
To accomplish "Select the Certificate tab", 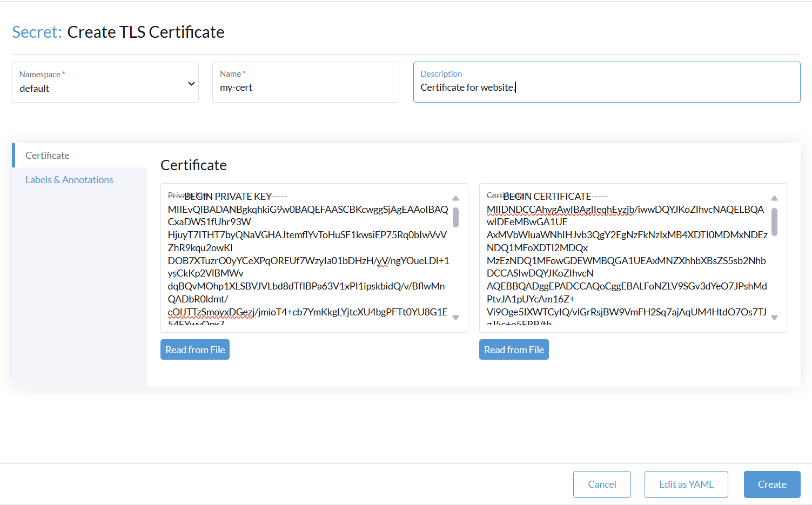I will 47,155.
